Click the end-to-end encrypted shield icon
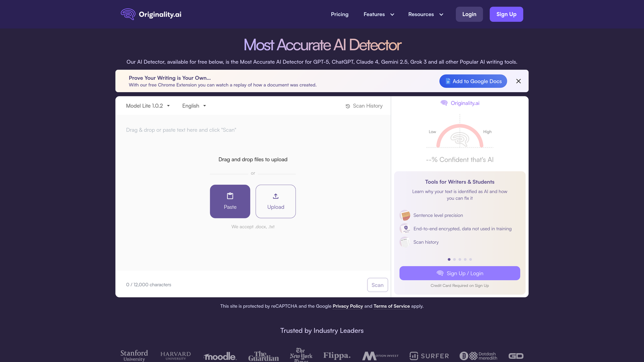 [405, 228]
